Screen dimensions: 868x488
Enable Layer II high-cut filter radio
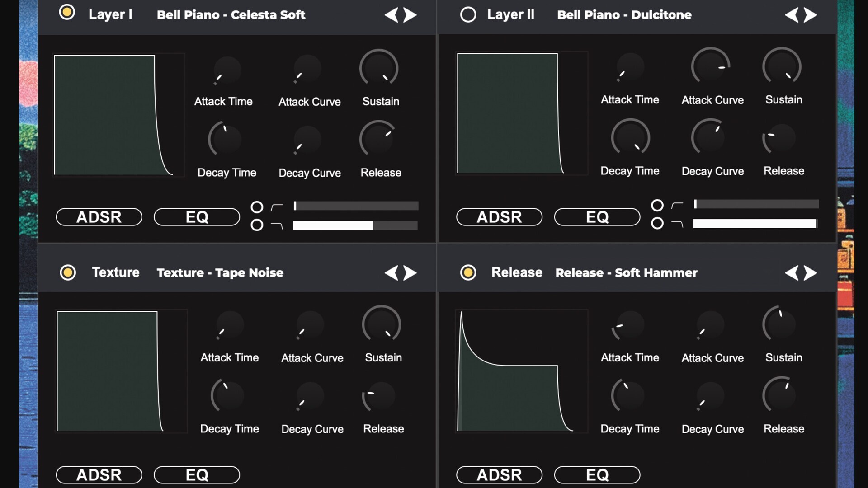coord(657,223)
